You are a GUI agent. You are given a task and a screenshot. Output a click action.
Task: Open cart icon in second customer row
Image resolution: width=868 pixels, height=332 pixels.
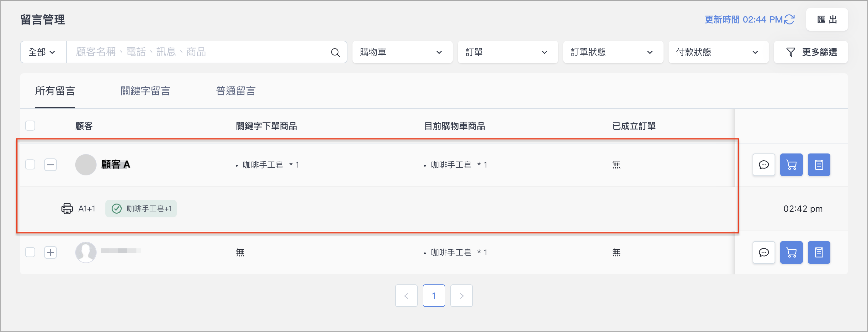(x=791, y=252)
